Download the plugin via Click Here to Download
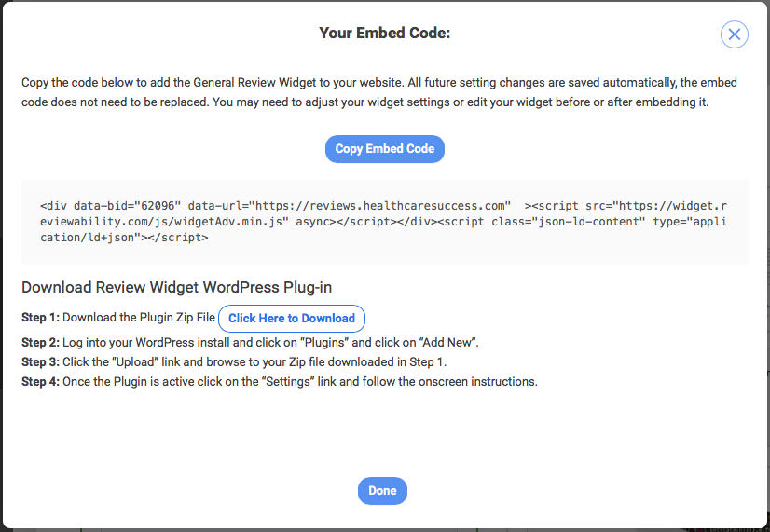 tap(291, 319)
